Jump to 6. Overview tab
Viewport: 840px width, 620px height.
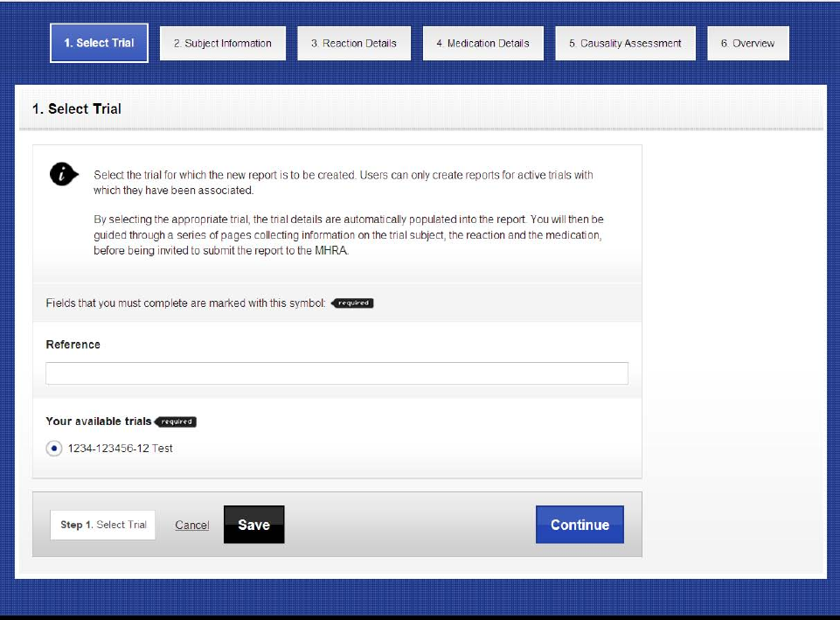[748, 44]
